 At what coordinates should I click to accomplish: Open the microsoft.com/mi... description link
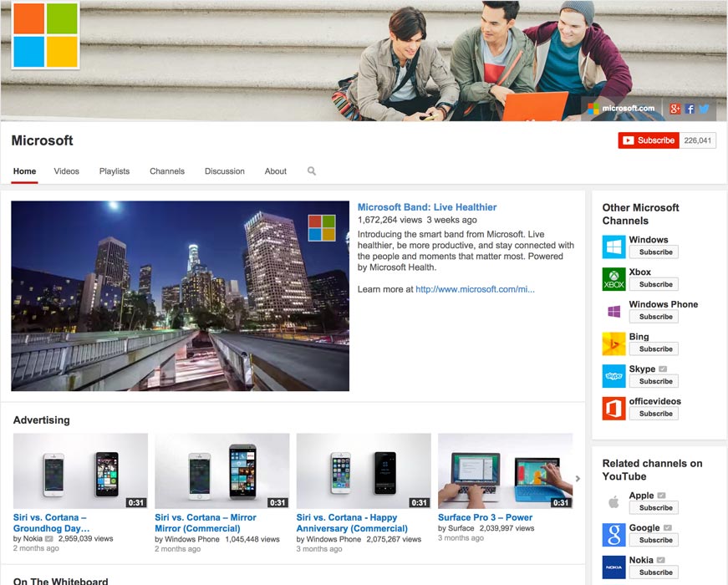click(x=475, y=289)
